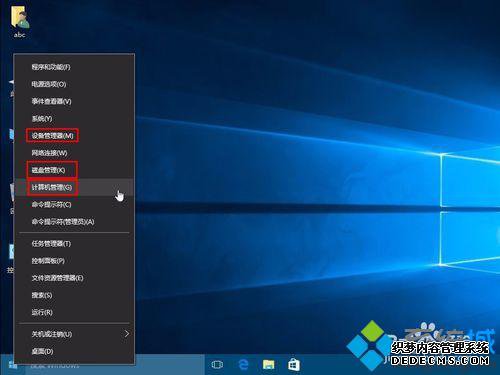Open 程序和功能(F) from the menu

coord(74,67)
